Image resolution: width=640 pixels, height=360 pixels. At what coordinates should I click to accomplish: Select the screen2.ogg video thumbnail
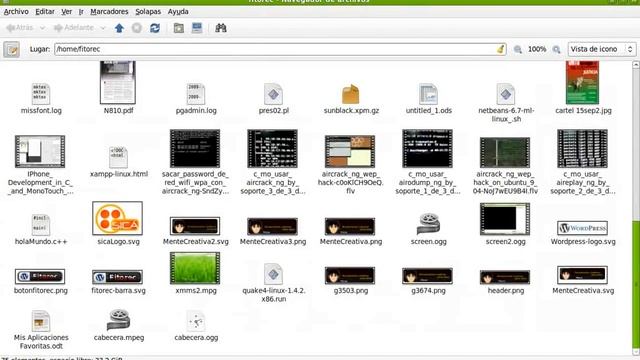(x=505, y=219)
